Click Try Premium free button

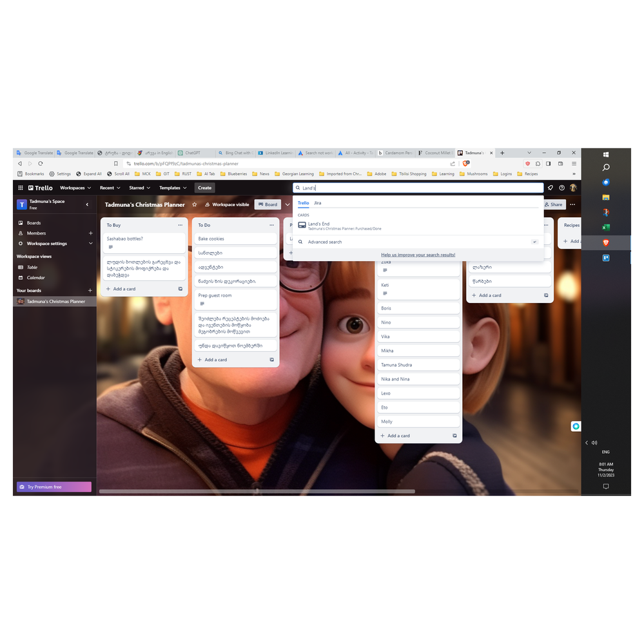[54, 487]
